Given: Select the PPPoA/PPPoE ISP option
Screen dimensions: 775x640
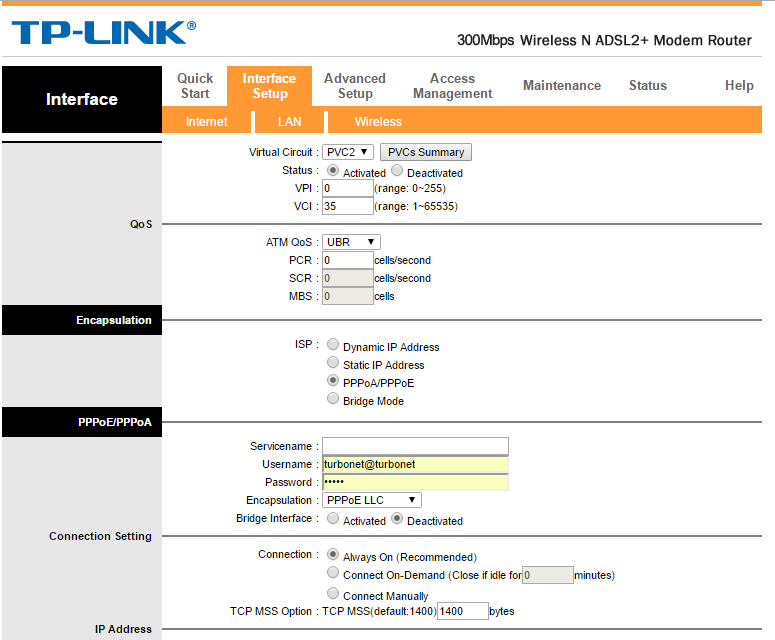Looking at the screenshot, I should [x=333, y=381].
